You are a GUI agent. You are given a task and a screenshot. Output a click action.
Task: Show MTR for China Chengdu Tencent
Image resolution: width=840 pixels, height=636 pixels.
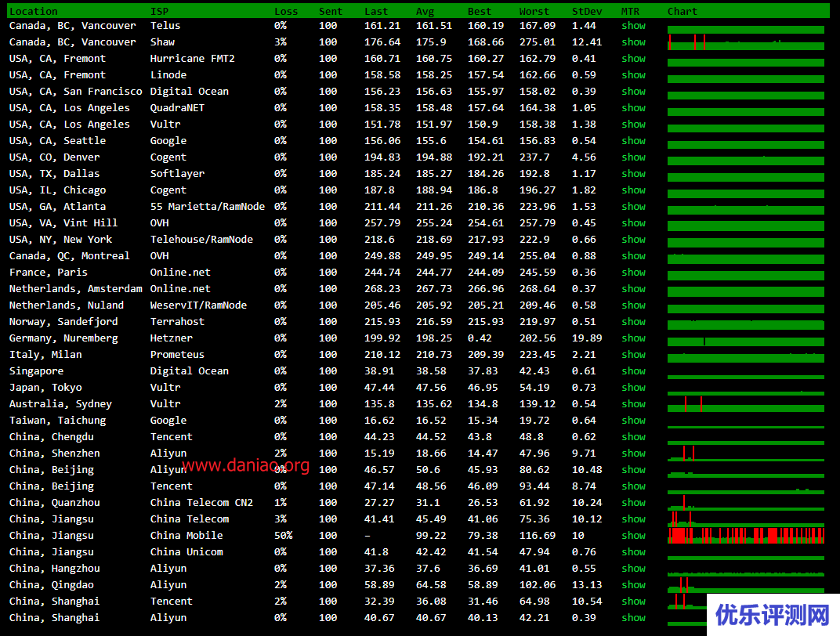pyautogui.click(x=633, y=437)
